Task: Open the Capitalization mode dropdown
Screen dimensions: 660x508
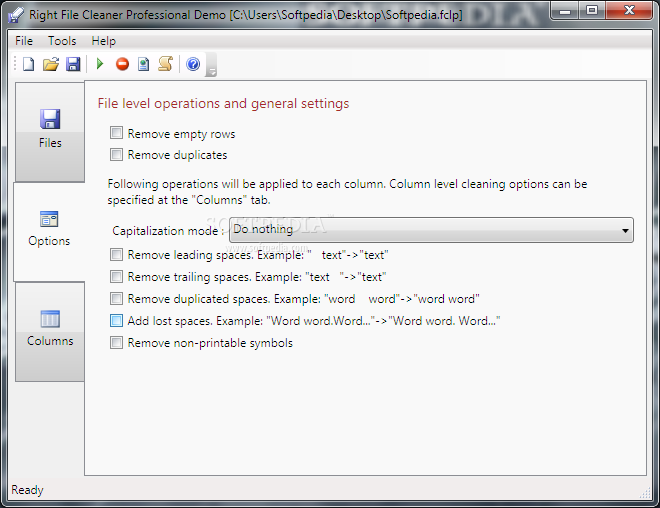Action: coord(431,230)
